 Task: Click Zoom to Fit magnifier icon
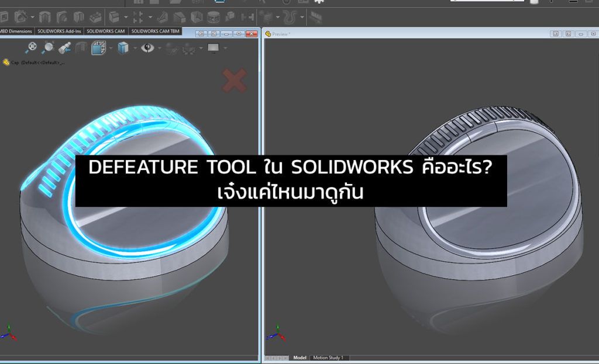[x=31, y=48]
